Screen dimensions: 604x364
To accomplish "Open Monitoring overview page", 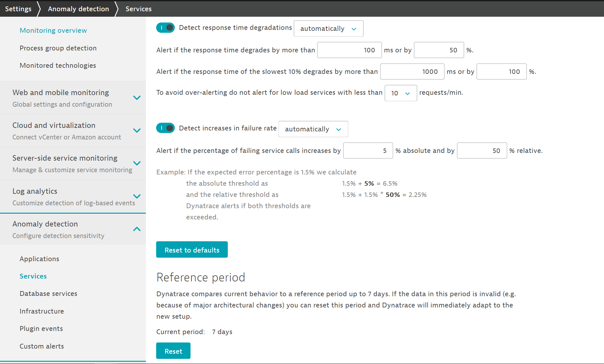I will (53, 31).
